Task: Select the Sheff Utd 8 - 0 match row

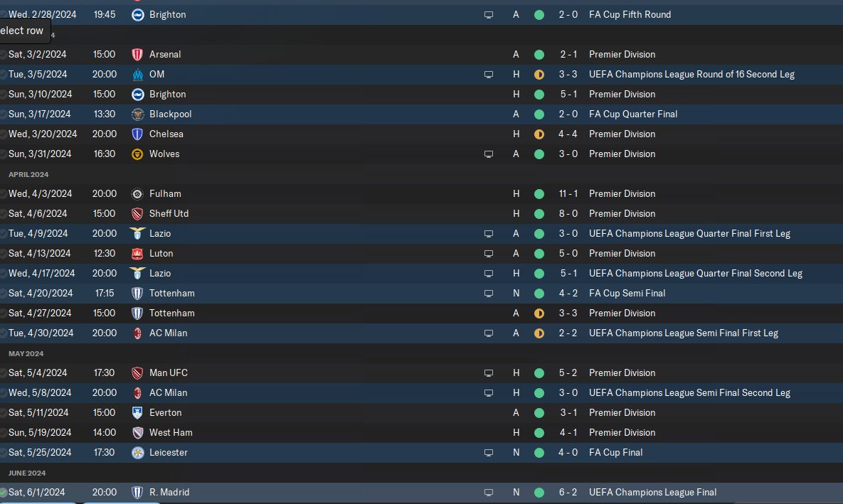Action: click(x=421, y=214)
